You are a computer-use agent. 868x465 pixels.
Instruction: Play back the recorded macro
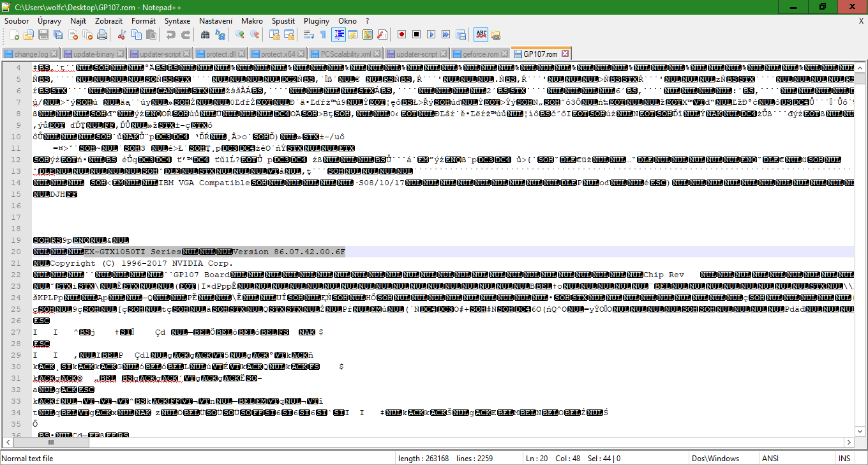click(x=431, y=34)
